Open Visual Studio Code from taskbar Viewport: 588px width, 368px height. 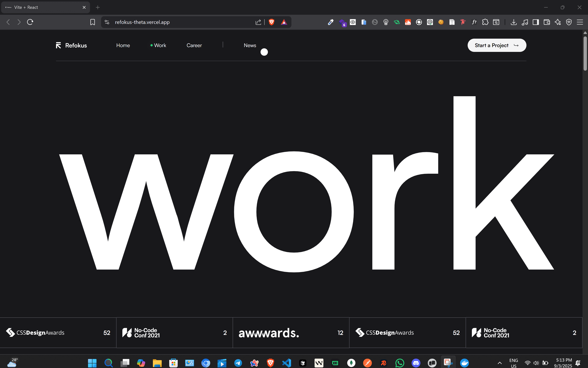(x=287, y=363)
